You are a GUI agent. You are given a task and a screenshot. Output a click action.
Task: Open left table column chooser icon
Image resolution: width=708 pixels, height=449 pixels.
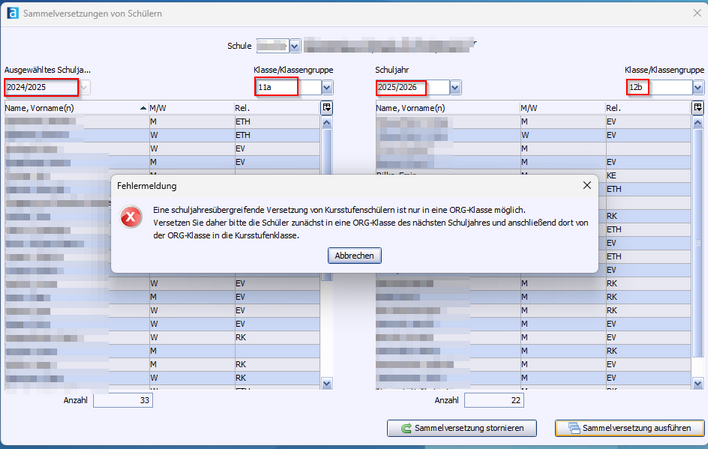click(326, 108)
